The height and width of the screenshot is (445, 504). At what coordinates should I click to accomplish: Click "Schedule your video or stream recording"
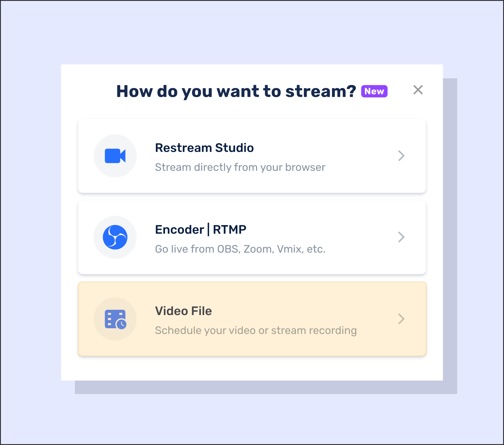tap(256, 330)
